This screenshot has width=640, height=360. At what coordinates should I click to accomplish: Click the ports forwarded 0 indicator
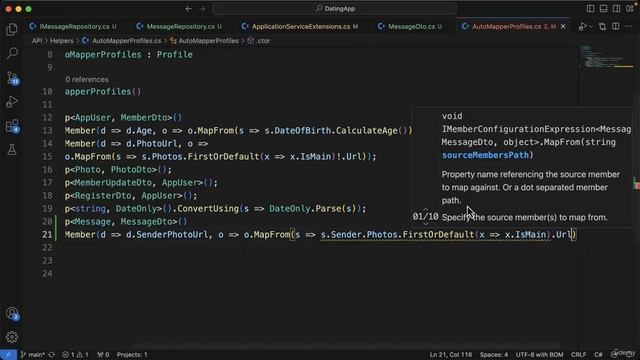click(103, 355)
